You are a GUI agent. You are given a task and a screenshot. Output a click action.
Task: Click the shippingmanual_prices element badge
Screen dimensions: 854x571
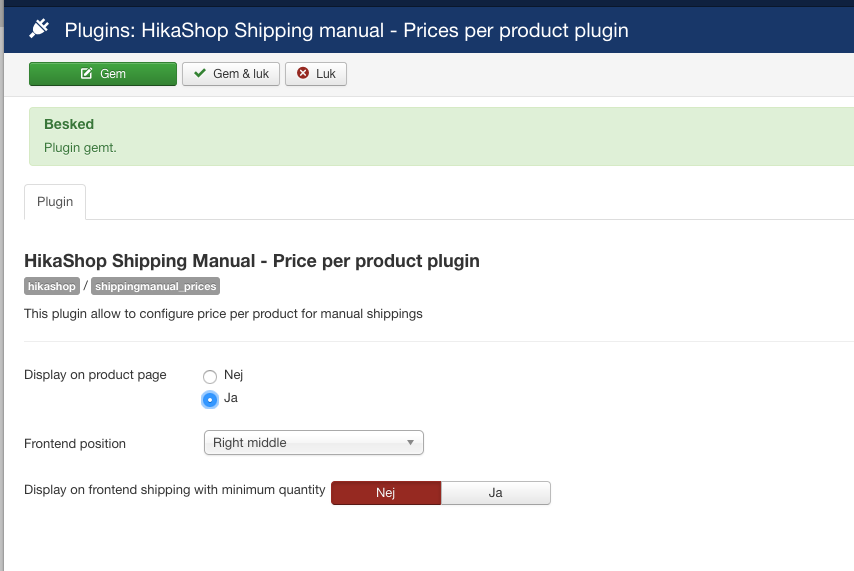point(155,286)
